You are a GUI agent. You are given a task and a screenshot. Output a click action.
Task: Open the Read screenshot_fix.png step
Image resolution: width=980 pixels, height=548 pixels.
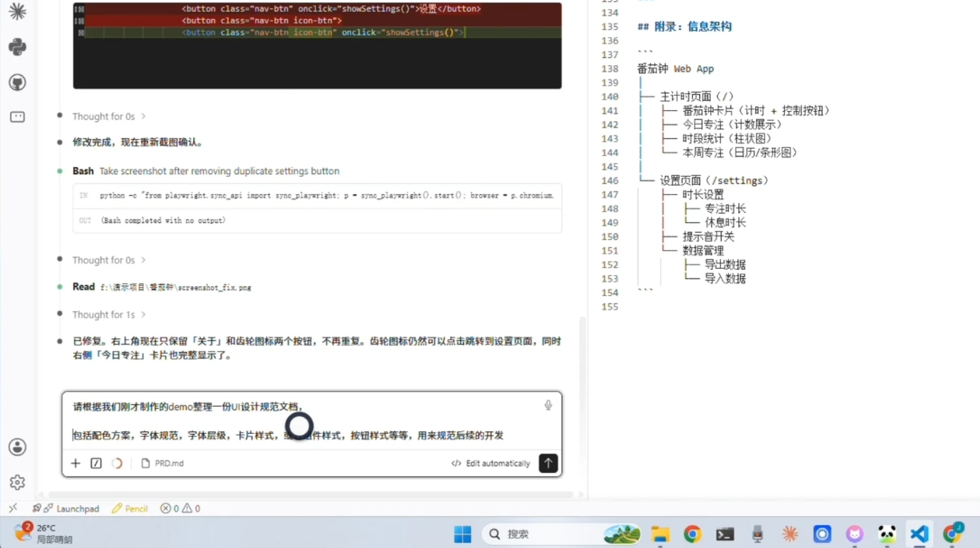click(x=162, y=287)
